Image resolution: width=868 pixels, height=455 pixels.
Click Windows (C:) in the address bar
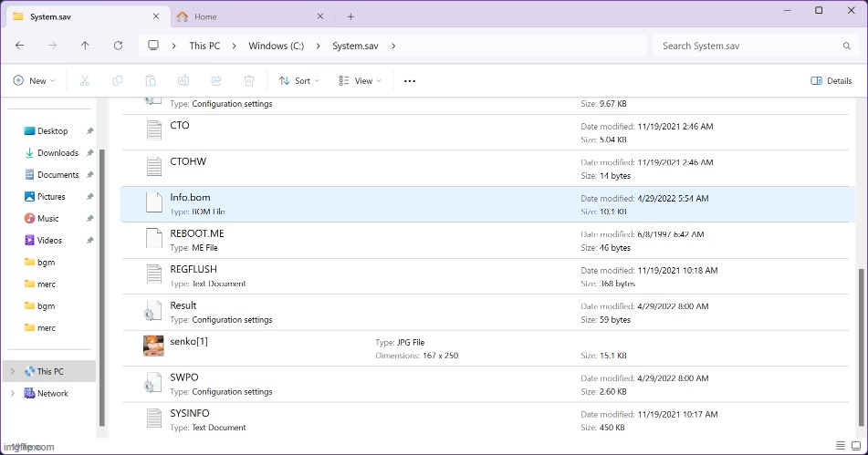click(x=276, y=46)
